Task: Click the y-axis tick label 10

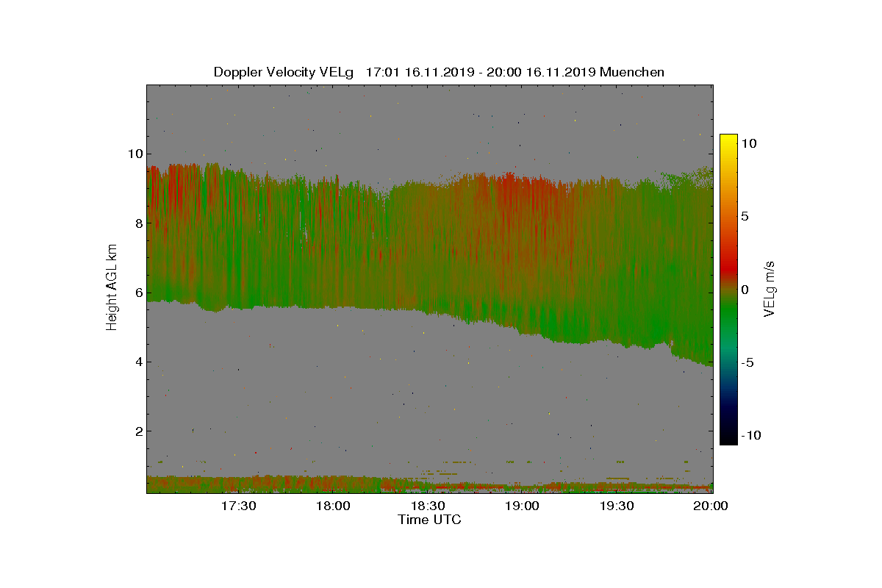Action: click(x=134, y=154)
